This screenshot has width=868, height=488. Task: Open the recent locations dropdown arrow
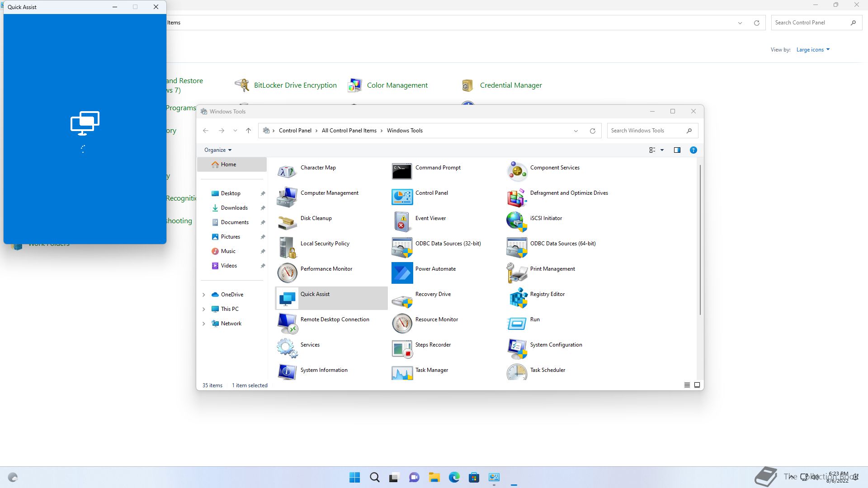235,131
